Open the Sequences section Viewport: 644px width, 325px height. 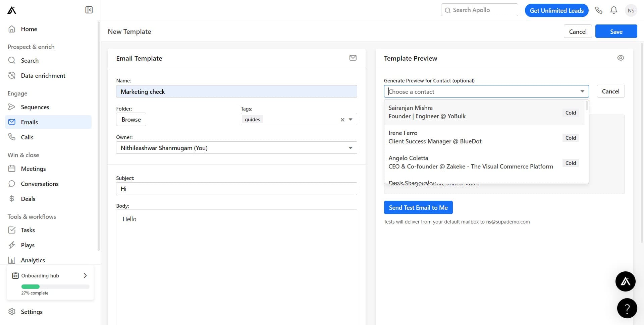coord(35,107)
